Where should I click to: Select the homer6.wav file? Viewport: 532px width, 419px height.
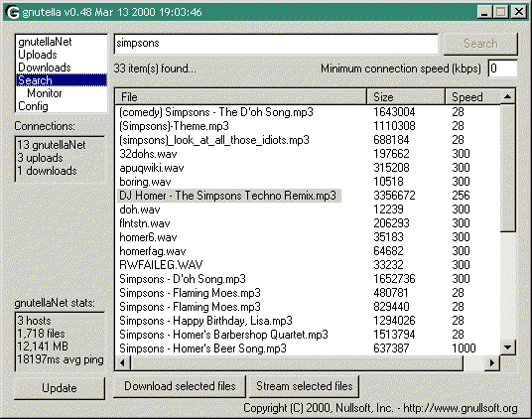coord(148,237)
